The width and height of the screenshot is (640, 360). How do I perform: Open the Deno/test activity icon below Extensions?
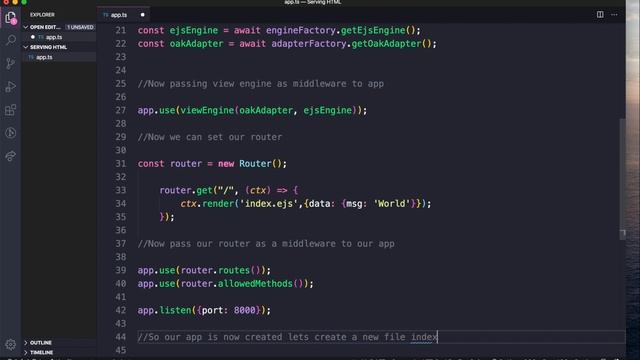click(x=11, y=133)
